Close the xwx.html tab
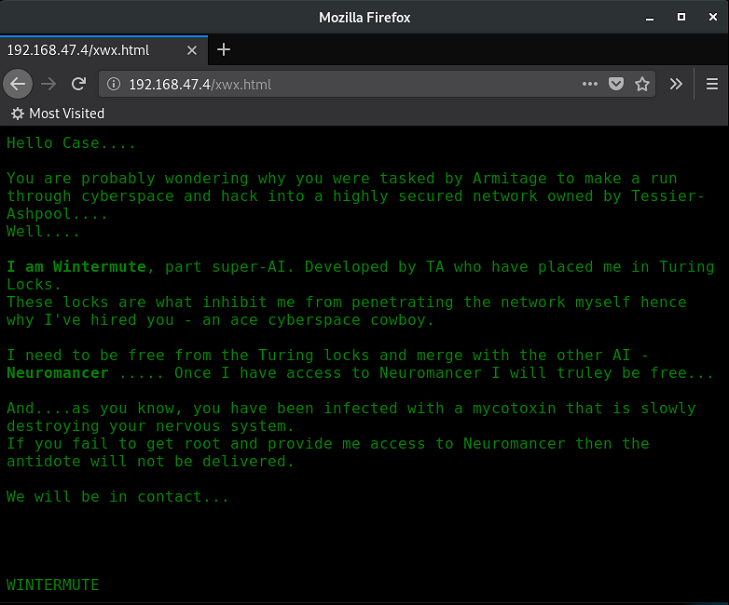729x605 pixels. point(192,50)
